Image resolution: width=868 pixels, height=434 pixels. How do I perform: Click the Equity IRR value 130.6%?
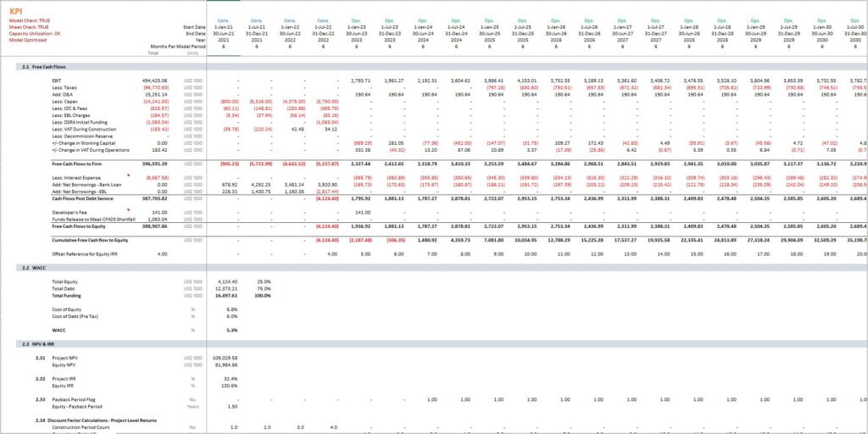[230, 386]
